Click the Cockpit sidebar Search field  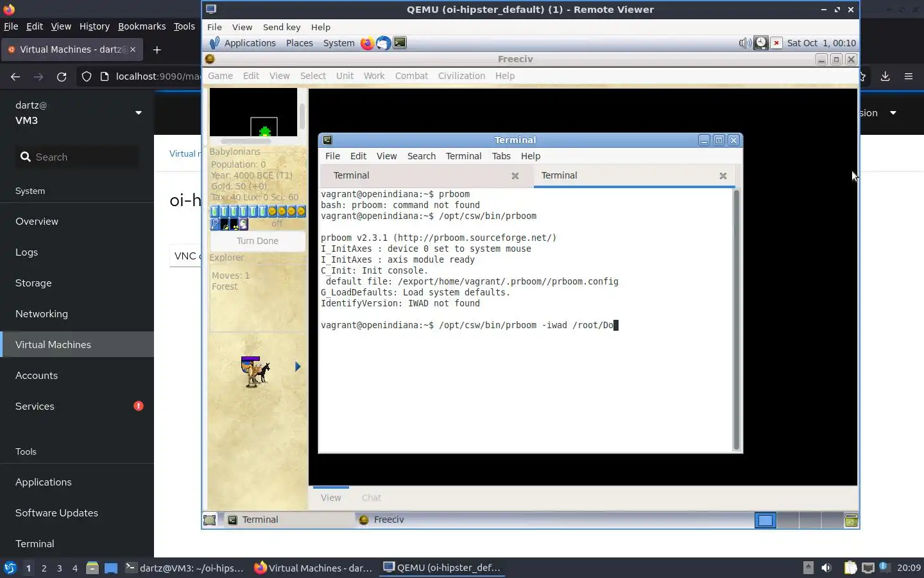77,157
